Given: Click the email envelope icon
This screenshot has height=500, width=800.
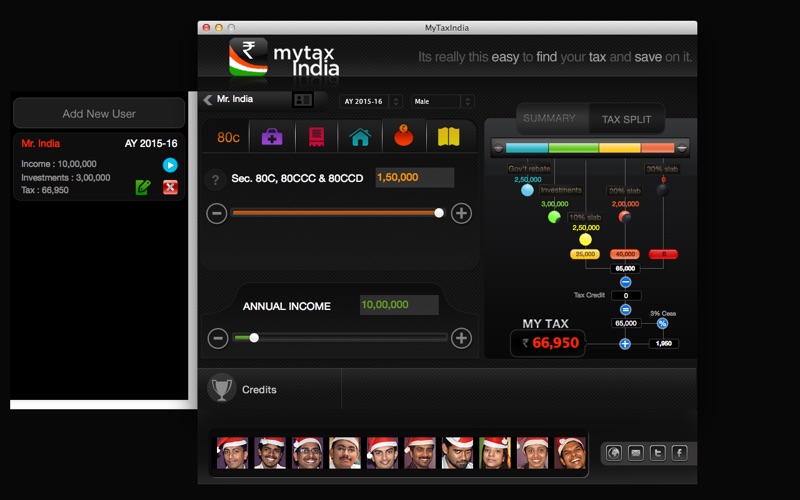Looking at the screenshot, I should click(x=636, y=453).
